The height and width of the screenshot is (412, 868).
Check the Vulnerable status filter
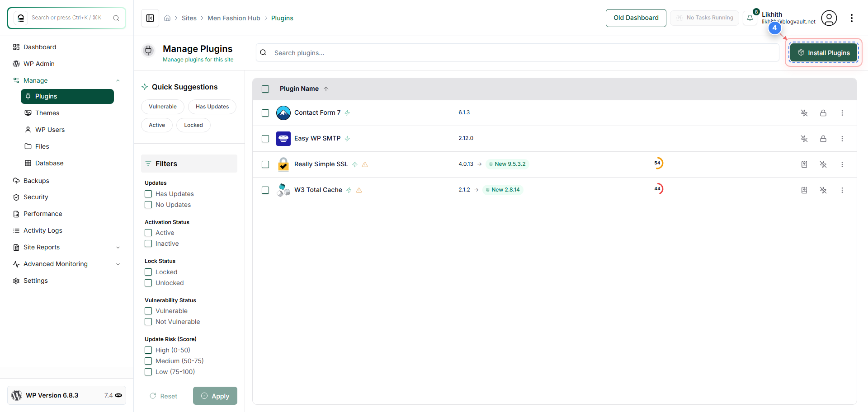click(148, 311)
